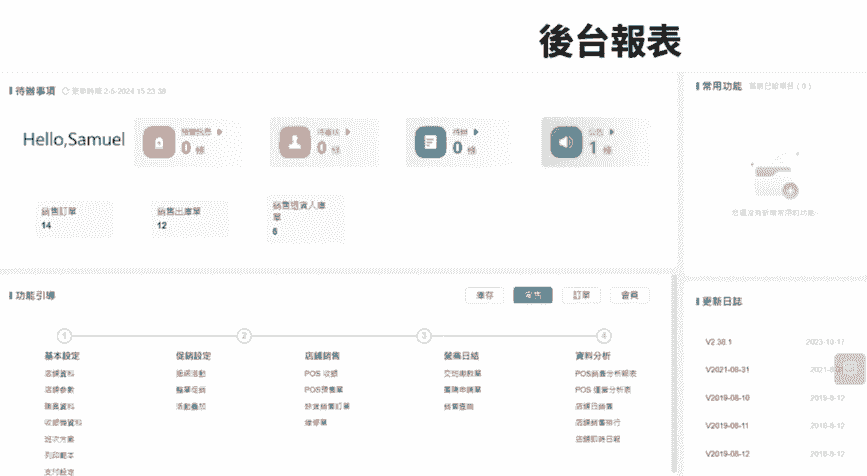Click step 4 circle above 資料分析
This screenshot has width=867, height=476.
click(x=604, y=336)
